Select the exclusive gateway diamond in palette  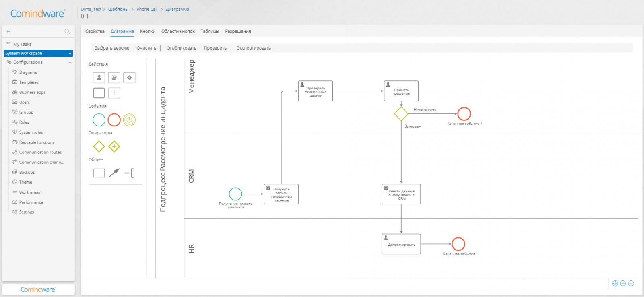pyautogui.click(x=99, y=146)
